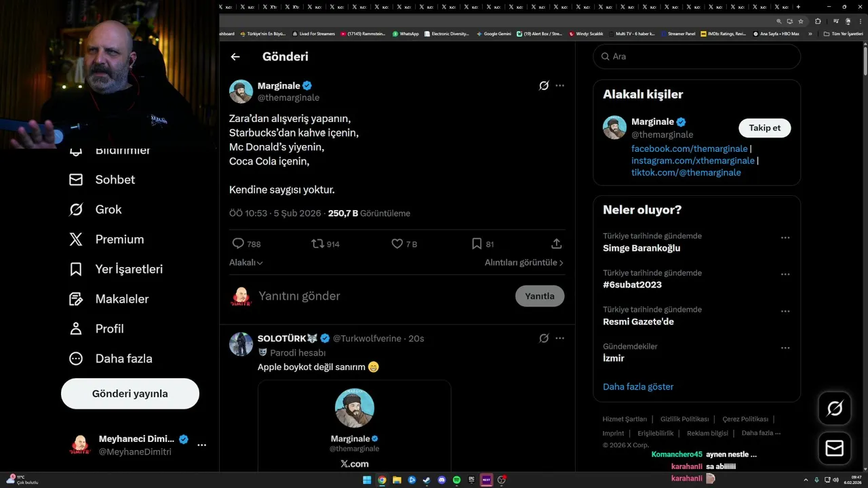Share the post via upload icon
Viewport: 868px width, 488px height.
click(556, 244)
